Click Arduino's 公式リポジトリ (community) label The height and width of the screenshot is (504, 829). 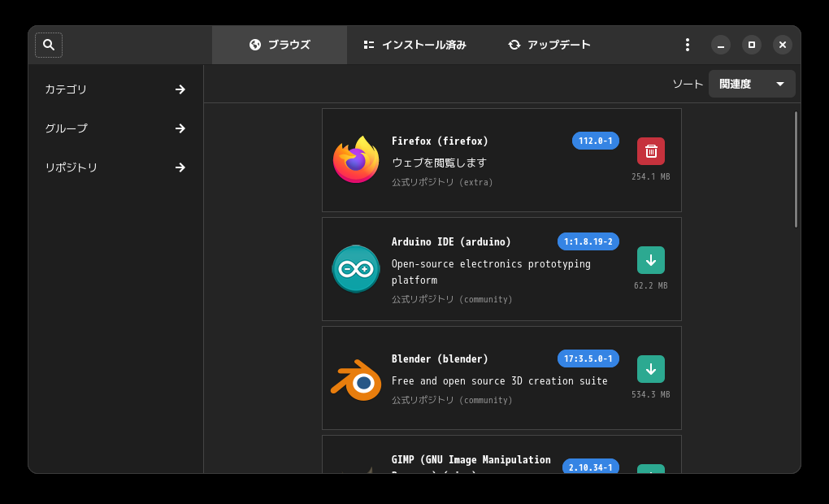point(452,299)
